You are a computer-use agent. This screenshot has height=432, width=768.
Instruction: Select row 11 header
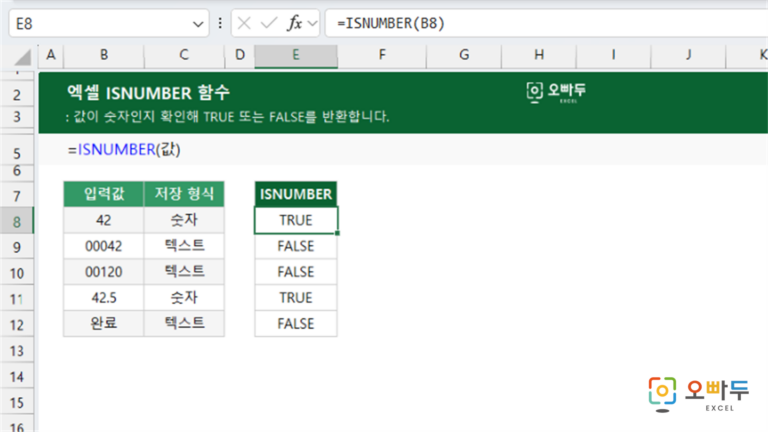pyautogui.click(x=17, y=299)
